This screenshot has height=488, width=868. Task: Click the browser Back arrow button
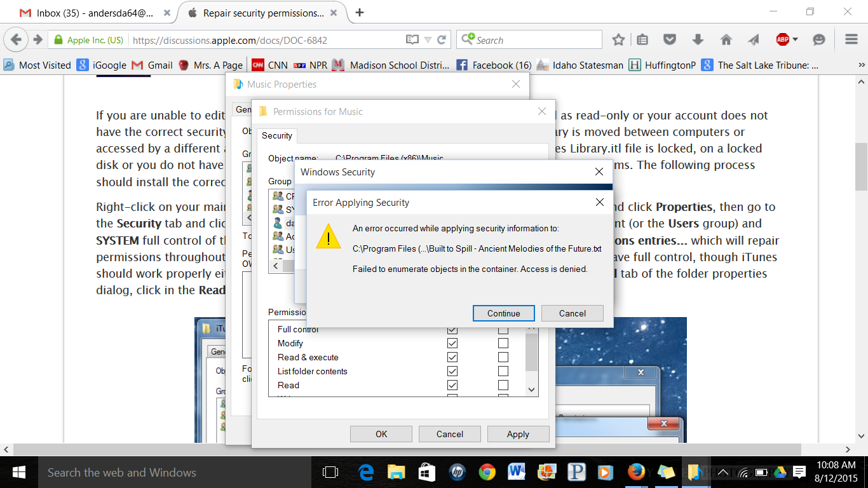pyautogui.click(x=16, y=39)
